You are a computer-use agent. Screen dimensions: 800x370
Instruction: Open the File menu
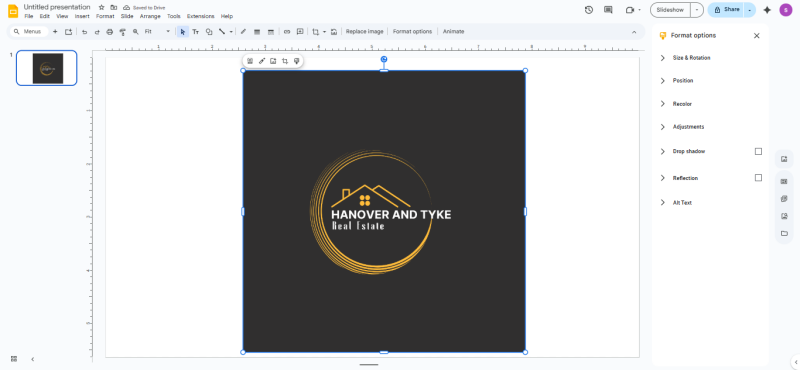pos(29,16)
